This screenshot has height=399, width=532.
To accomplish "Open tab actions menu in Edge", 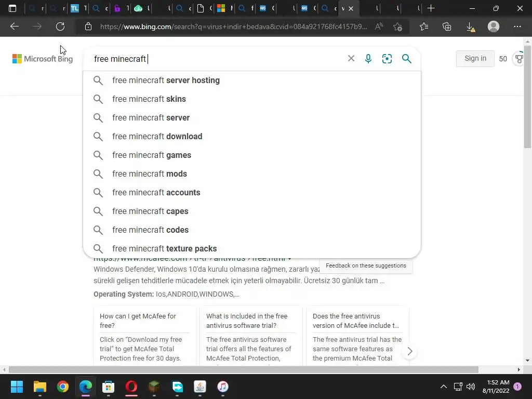I will pyautogui.click(x=12, y=8).
